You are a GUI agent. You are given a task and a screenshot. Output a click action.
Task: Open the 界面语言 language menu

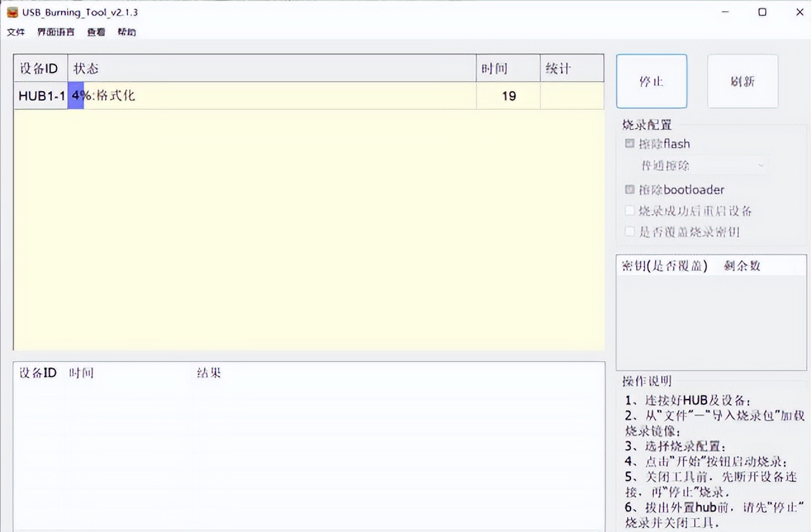[54, 32]
